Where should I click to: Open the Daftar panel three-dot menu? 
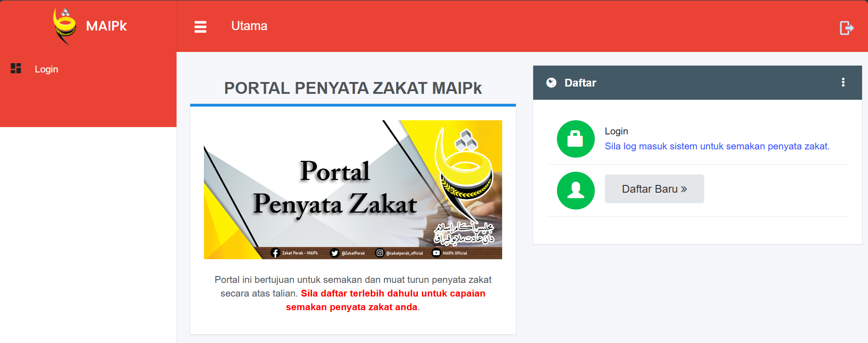tap(843, 82)
